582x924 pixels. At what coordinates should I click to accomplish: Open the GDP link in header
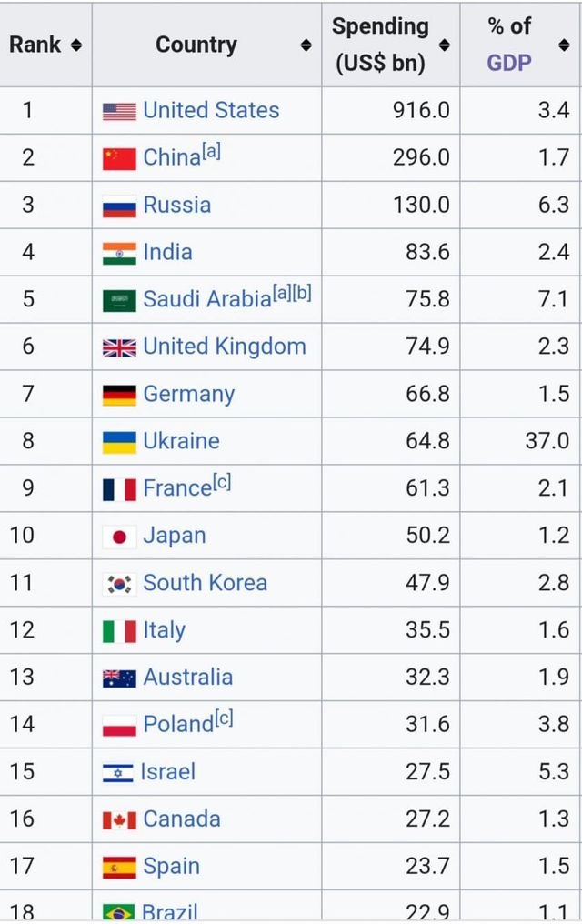509,63
